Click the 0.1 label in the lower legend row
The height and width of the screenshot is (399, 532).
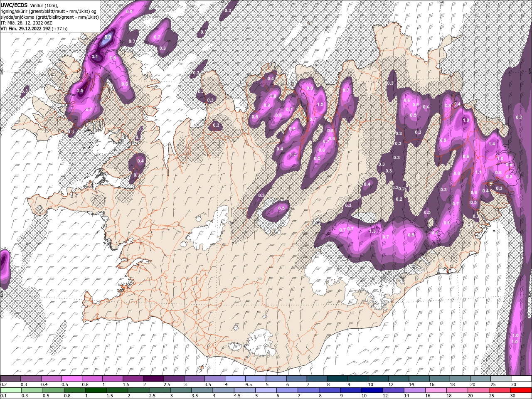[x=3, y=396]
